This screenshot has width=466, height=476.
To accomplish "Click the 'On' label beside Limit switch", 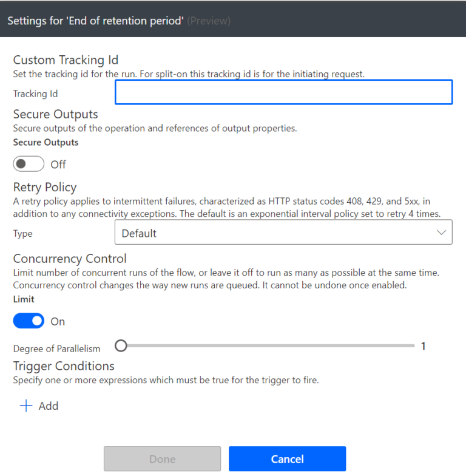I will tap(58, 322).
